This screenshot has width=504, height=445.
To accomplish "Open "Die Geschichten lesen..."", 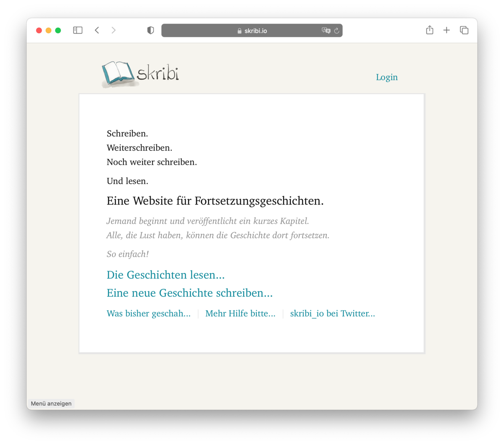I will [165, 275].
